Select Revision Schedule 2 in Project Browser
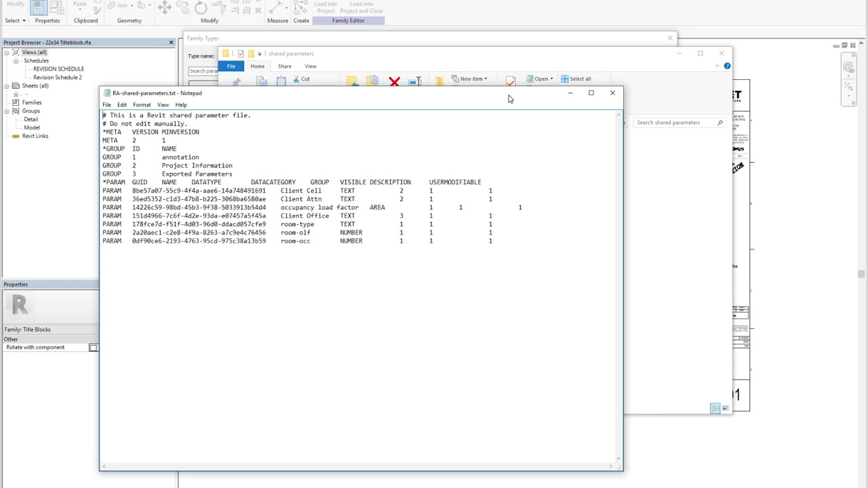This screenshot has width=868, height=488. pos(57,77)
